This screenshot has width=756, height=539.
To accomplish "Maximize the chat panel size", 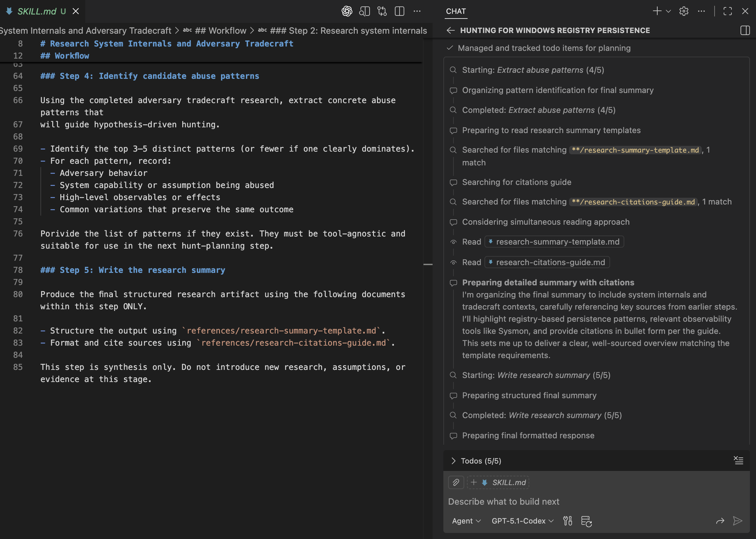I will coord(728,11).
